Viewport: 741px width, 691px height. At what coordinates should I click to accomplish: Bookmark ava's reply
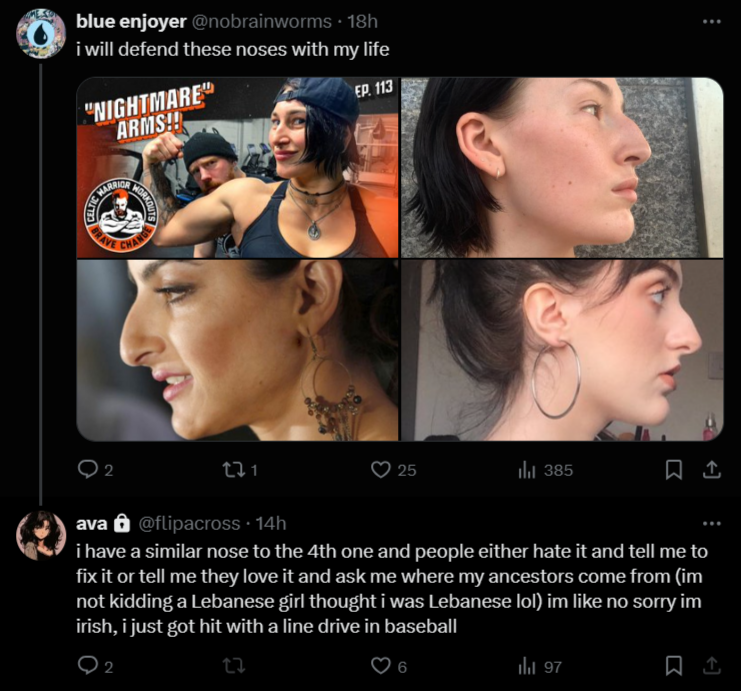coord(673,666)
